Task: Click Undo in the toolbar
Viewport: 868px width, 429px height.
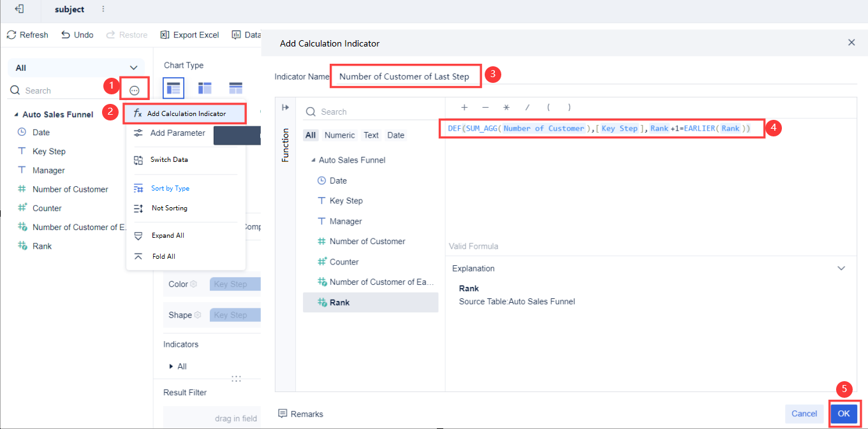Action: click(77, 35)
